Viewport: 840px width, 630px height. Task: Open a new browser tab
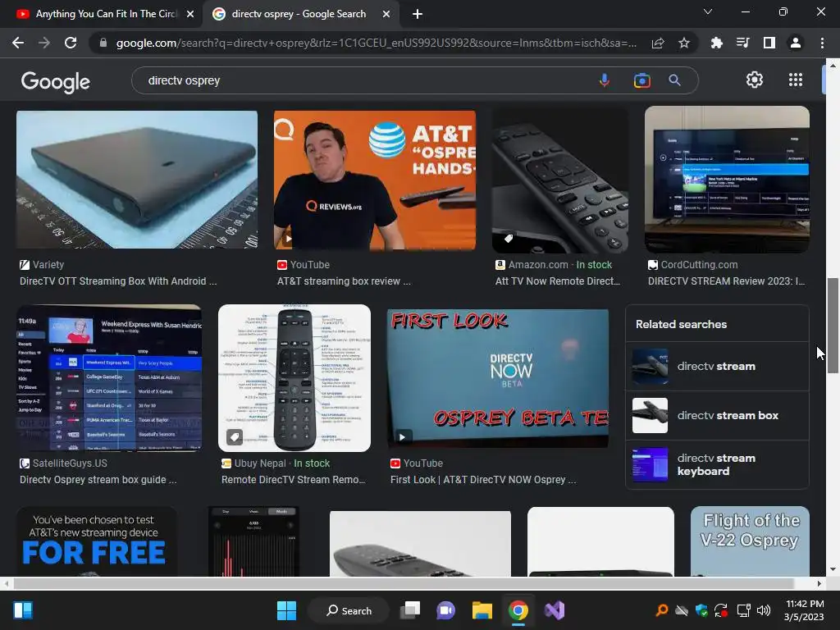point(418,14)
